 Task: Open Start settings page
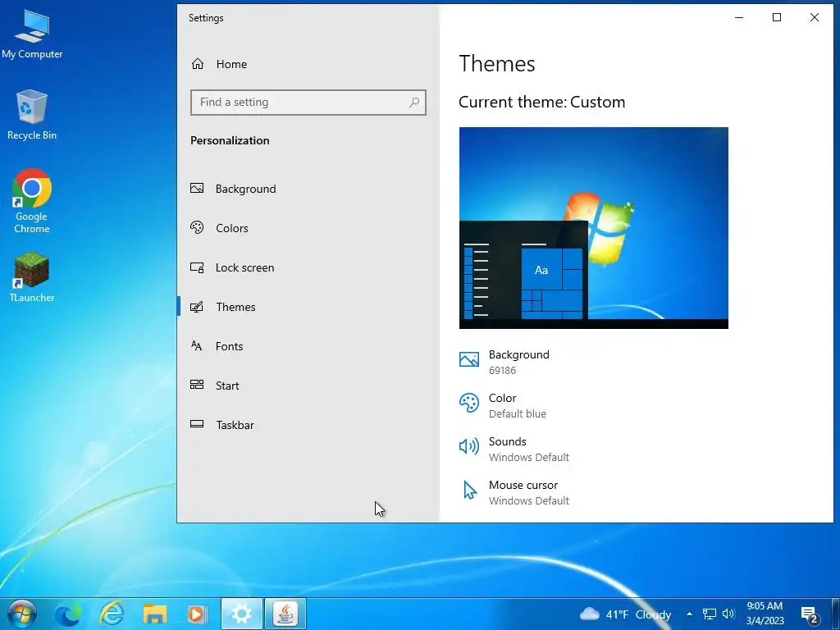click(x=308, y=386)
